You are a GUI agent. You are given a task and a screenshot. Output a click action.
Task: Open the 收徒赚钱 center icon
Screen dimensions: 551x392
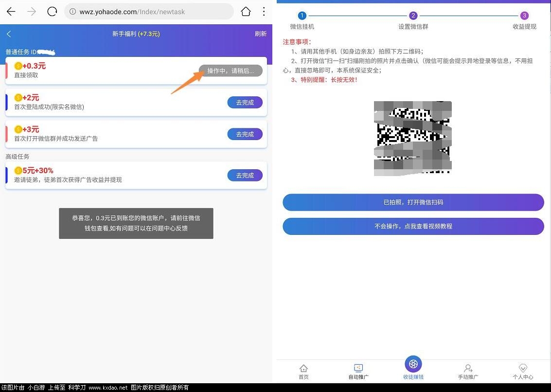point(413,364)
